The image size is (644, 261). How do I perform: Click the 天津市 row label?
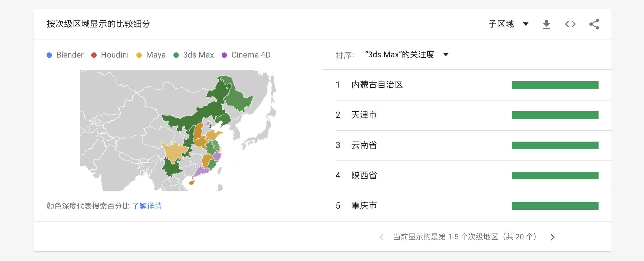[364, 115]
